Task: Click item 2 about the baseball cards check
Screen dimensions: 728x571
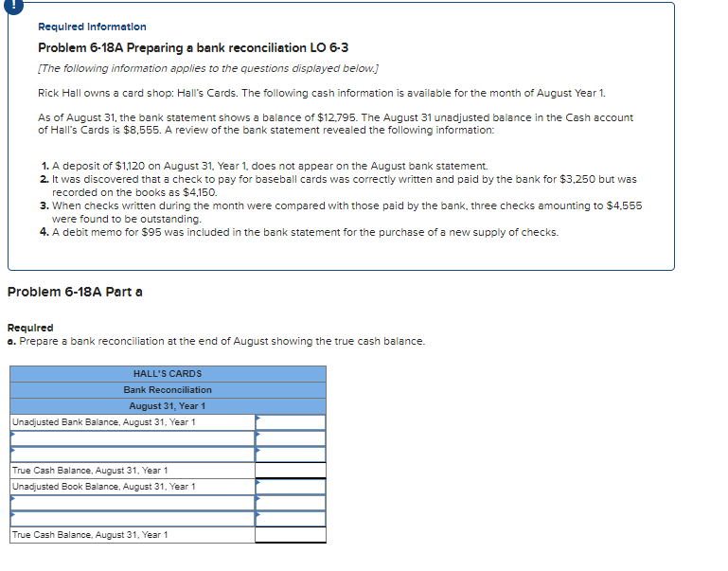Action: click(x=338, y=186)
